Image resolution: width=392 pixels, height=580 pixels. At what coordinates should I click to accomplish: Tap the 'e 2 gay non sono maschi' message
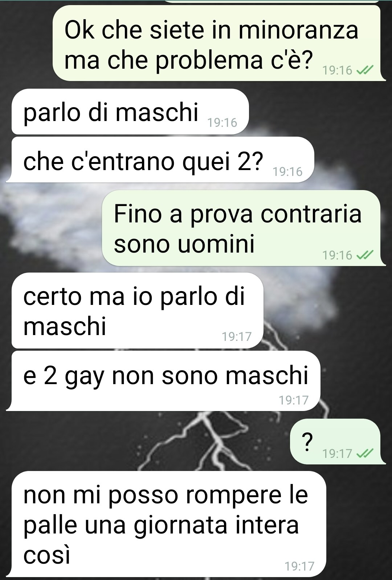click(x=163, y=381)
